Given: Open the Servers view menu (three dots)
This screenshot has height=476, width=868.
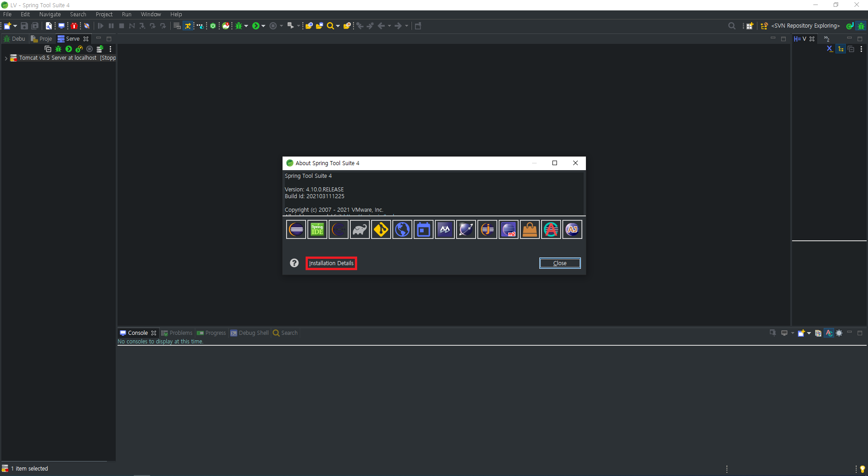Looking at the screenshot, I should 110,49.
